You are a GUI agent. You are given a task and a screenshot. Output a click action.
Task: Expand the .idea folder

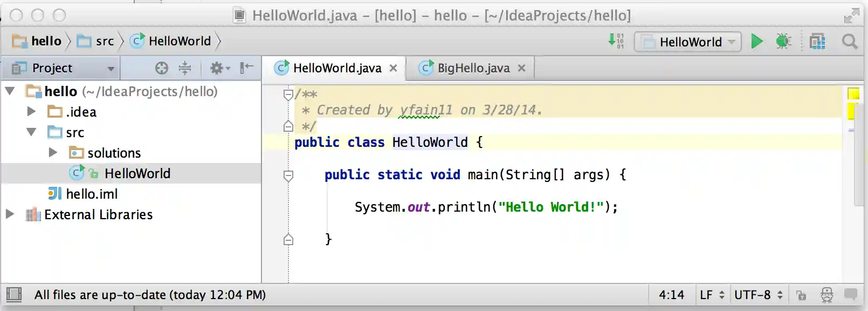(31, 112)
